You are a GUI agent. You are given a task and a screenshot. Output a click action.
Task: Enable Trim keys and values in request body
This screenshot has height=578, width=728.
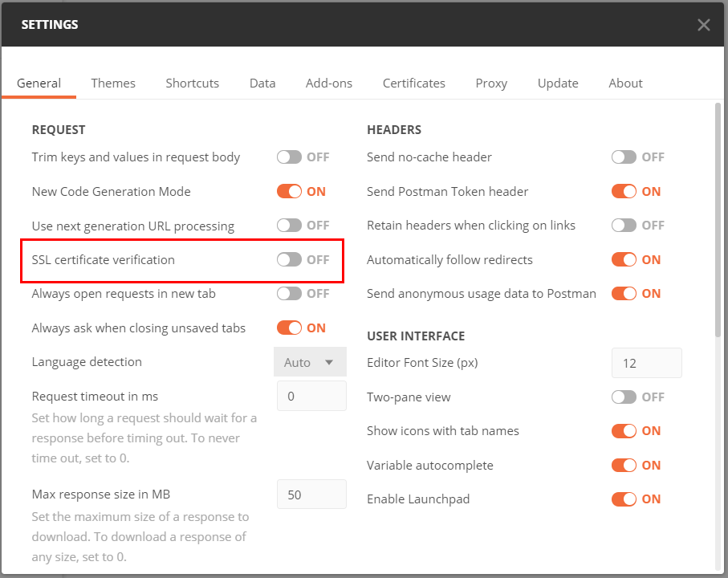tap(289, 157)
